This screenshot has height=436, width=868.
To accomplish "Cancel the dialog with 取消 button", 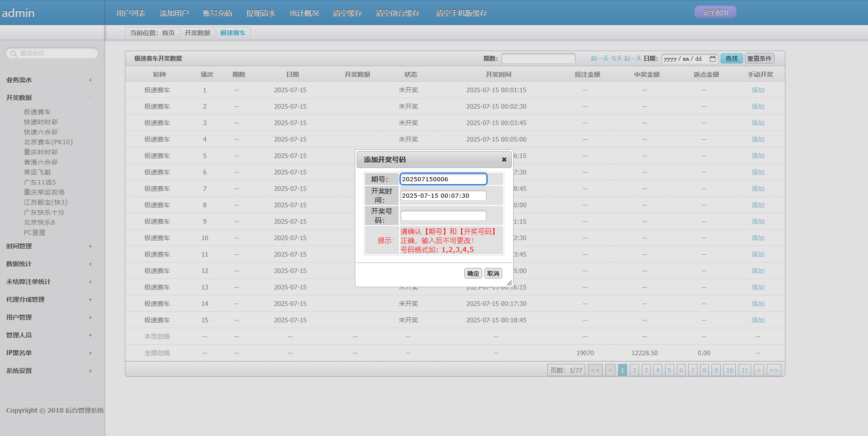I will click(493, 273).
